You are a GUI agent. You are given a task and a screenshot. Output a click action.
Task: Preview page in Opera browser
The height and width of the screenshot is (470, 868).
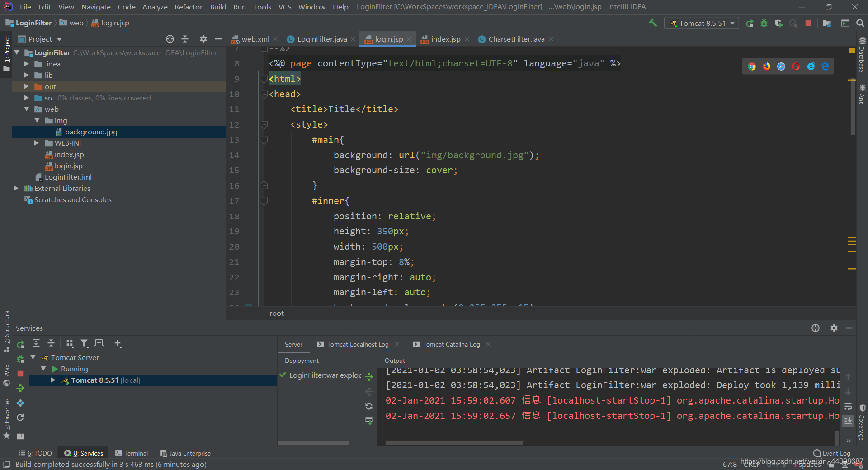pyautogui.click(x=796, y=66)
